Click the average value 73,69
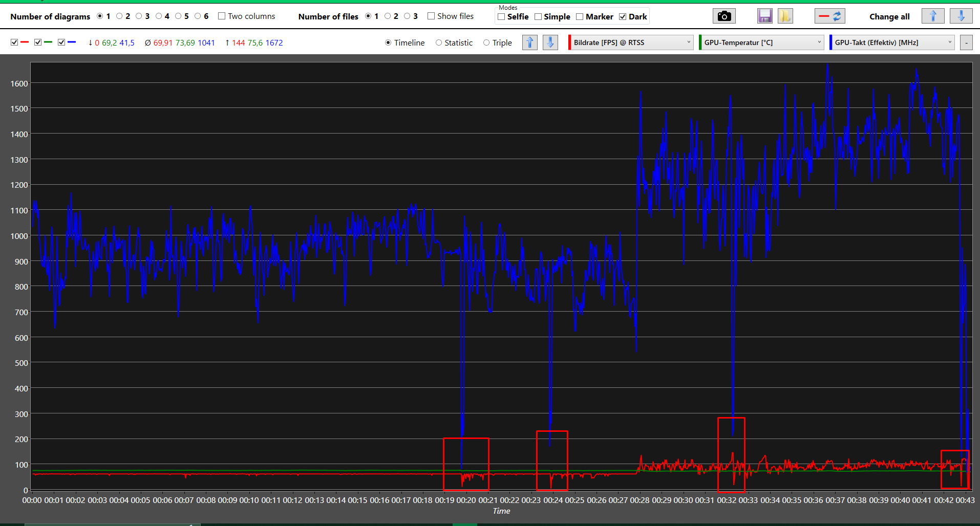The width and height of the screenshot is (980, 526). pos(185,43)
